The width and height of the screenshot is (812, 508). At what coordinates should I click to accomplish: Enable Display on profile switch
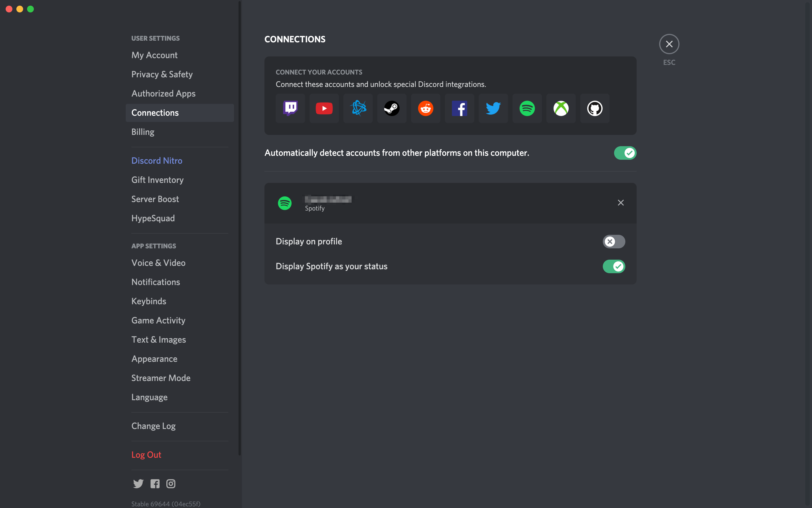(614, 241)
